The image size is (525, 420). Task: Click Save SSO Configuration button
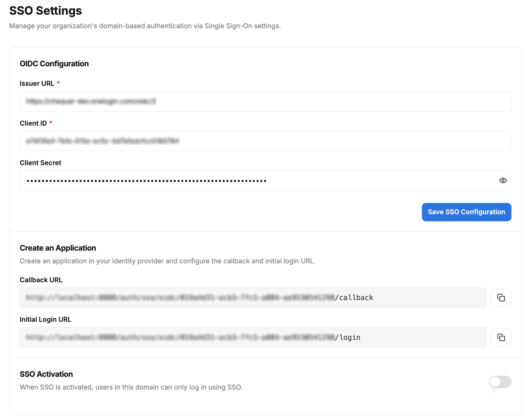point(466,212)
